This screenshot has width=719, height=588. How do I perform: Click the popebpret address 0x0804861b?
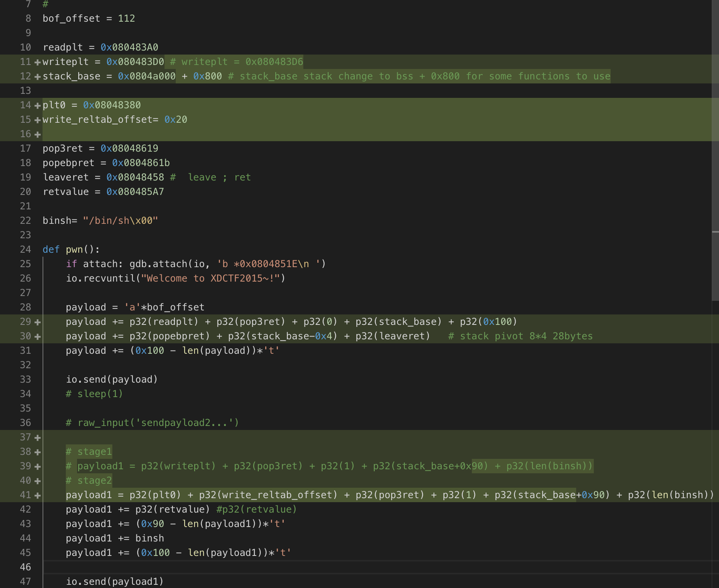point(141,163)
